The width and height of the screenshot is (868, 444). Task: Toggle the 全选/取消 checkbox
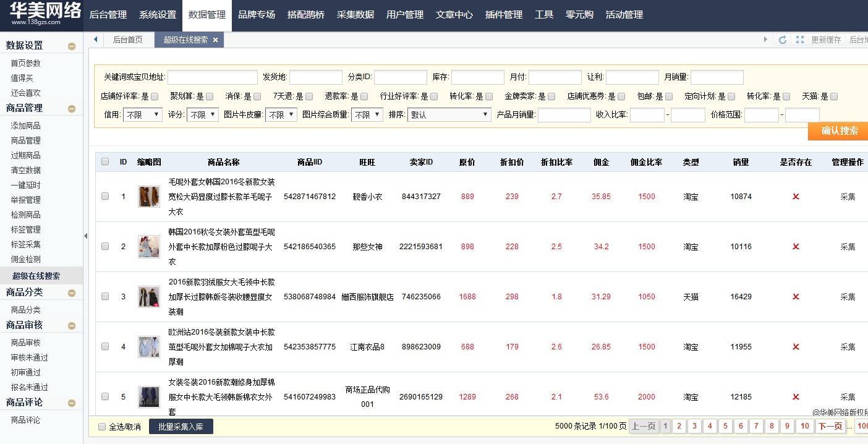[102, 427]
